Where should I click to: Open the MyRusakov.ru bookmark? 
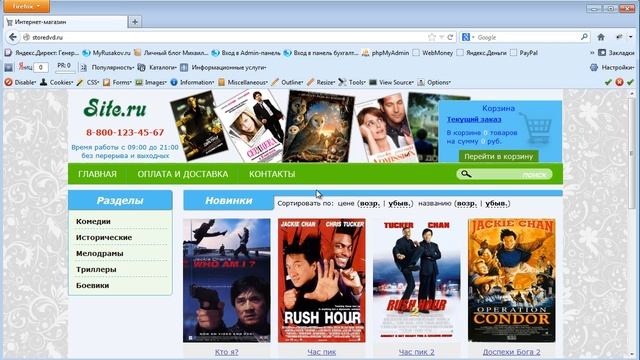[107, 53]
